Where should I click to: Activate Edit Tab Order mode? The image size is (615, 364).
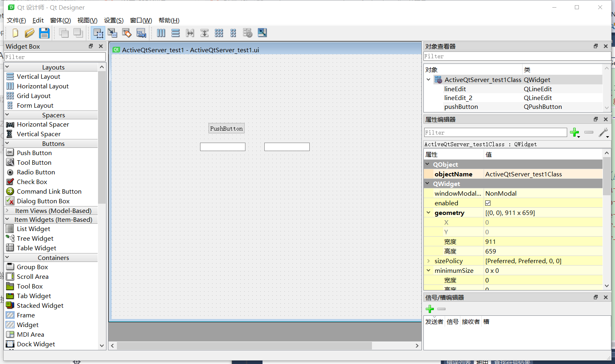pos(141,33)
